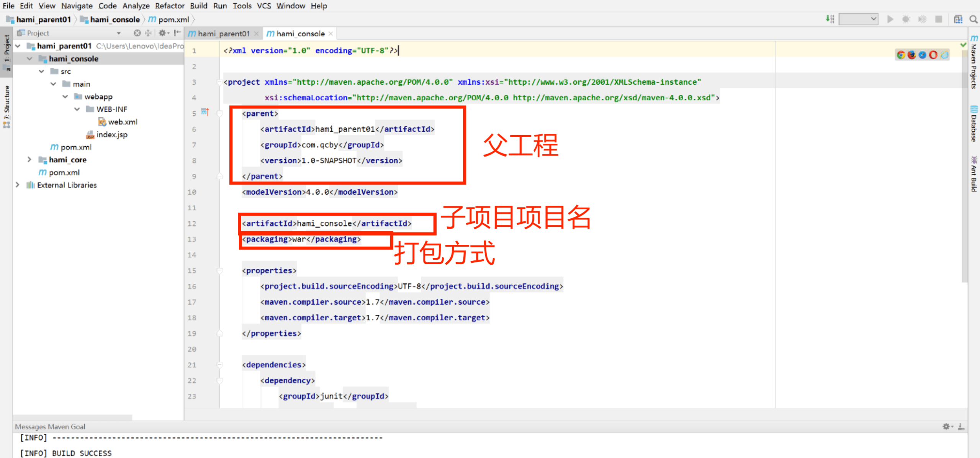The image size is (980, 458).
Task: Open the run configuration dropdown
Action: point(858,19)
